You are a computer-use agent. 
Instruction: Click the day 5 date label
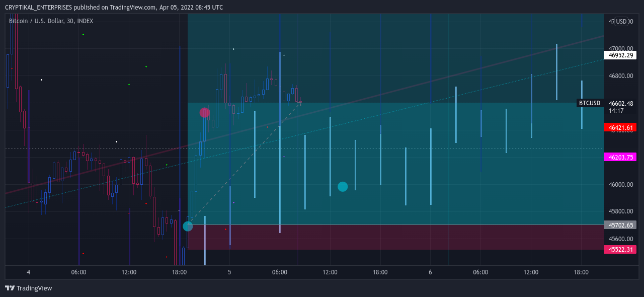[229, 272]
